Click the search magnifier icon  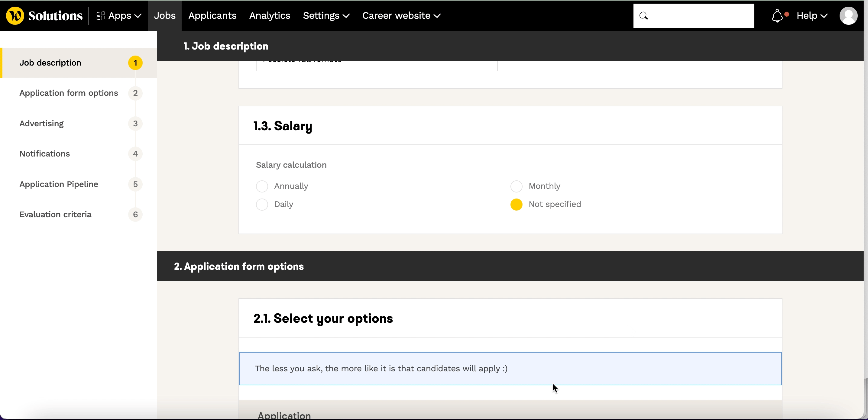point(643,15)
